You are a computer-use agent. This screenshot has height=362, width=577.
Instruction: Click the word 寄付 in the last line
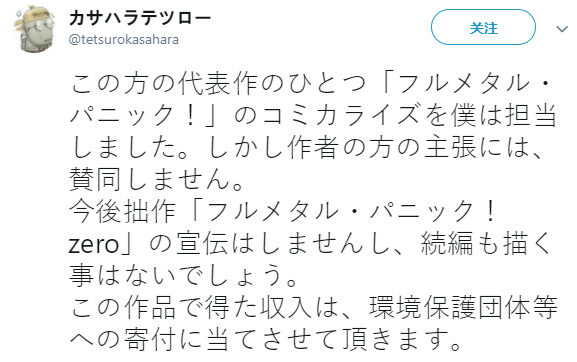tap(149, 339)
